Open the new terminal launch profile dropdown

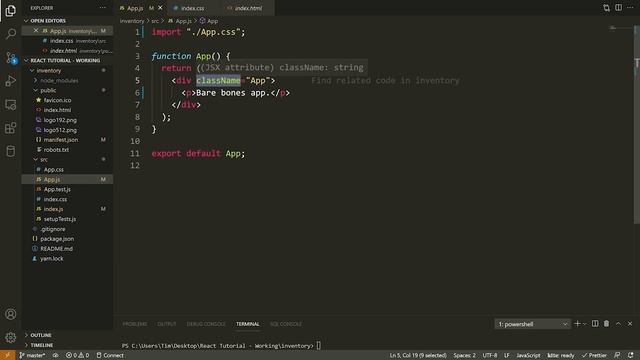pyautogui.click(x=584, y=324)
